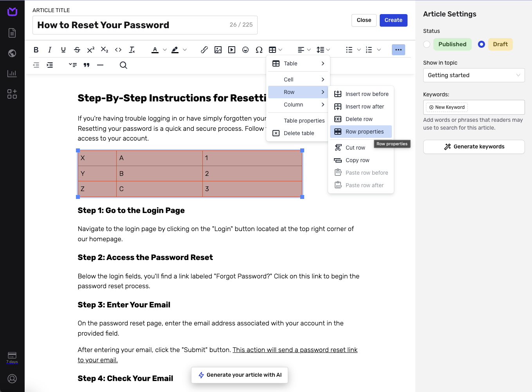Edit the article title field
The width and height of the screenshot is (532, 392).
[145, 25]
